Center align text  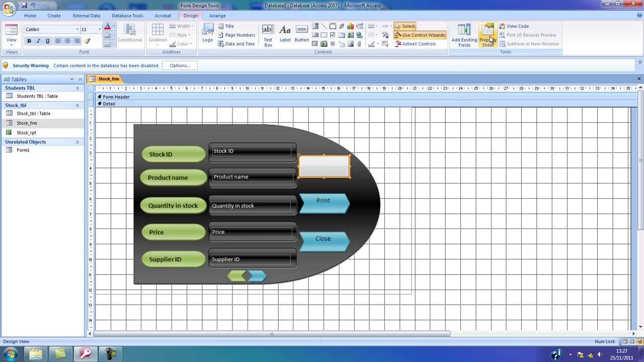point(67,41)
